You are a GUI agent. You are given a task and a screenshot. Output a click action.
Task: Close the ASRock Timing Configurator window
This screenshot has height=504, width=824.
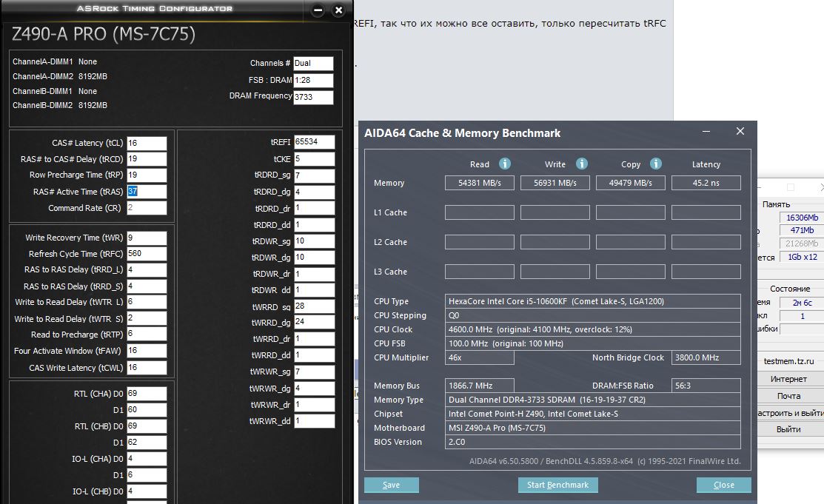(339, 10)
